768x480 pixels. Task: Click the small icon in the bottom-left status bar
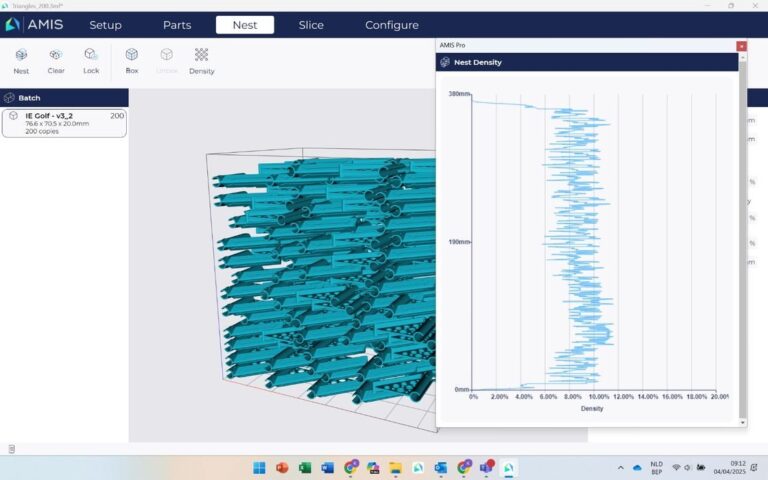11,449
